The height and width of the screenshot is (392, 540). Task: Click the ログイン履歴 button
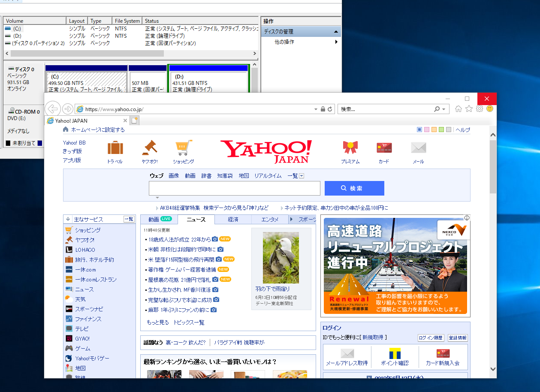click(431, 338)
